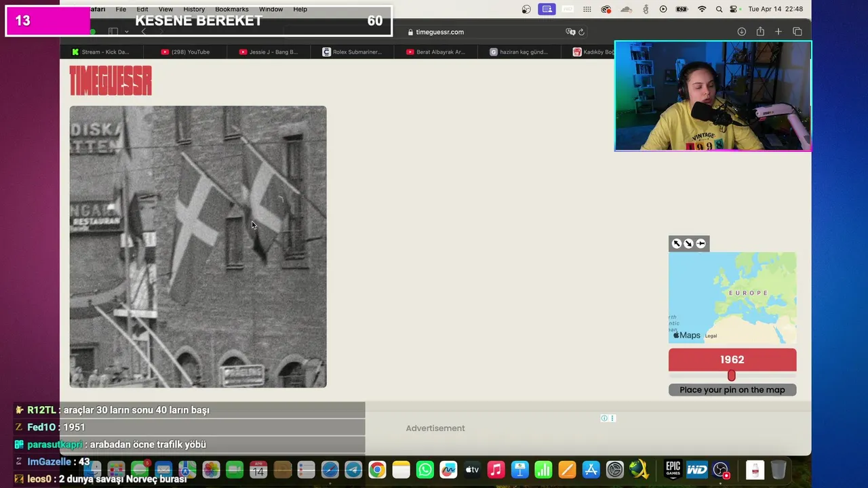Open the WD app from the Dock
The image size is (868, 488).
coord(696,470)
